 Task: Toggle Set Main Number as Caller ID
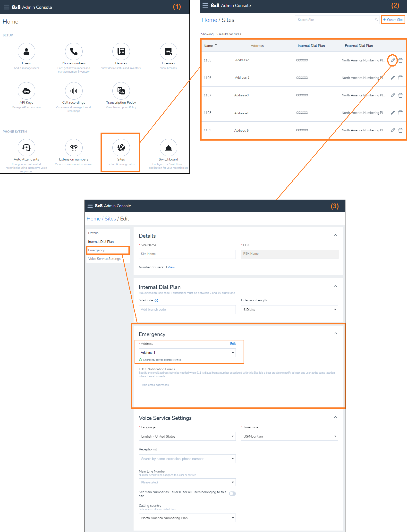pyautogui.click(x=232, y=494)
